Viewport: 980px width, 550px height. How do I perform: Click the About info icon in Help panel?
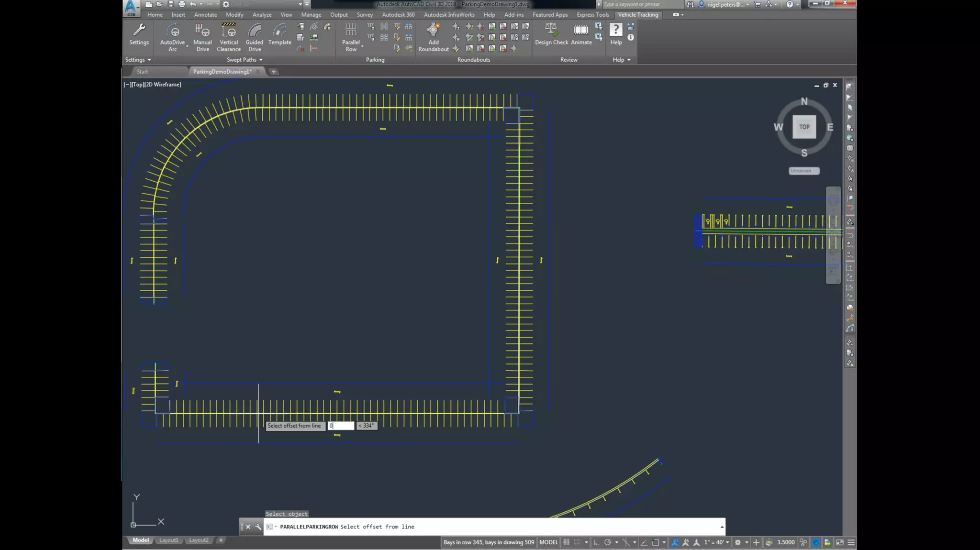[x=631, y=37]
